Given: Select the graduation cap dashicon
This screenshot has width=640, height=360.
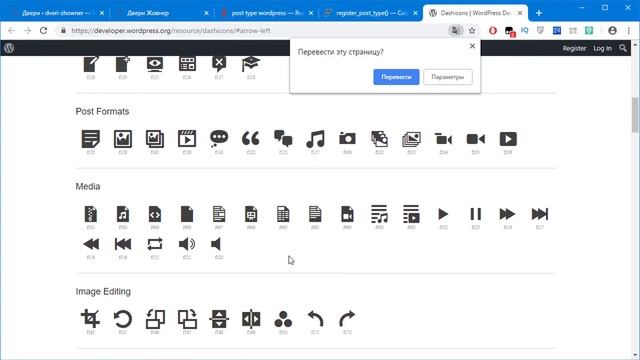Looking at the screenshot, I should coord(251,64).
